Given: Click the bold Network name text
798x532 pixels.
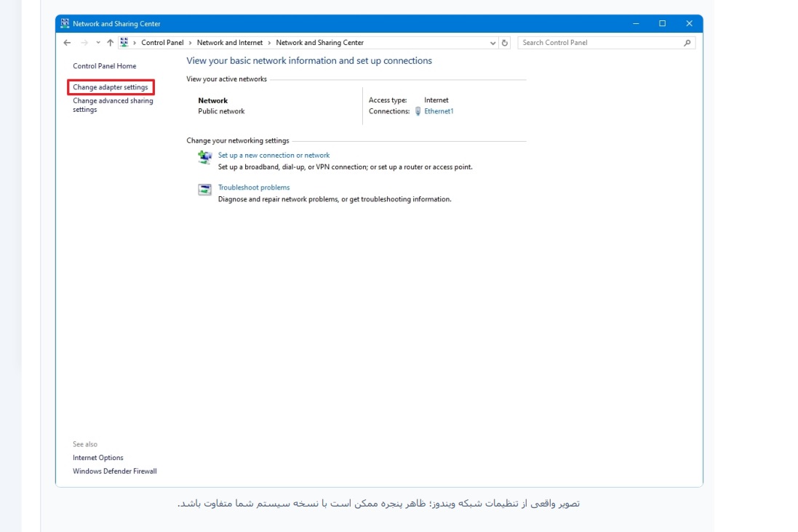Looking at the screenshot, I should tap(212, 101).
